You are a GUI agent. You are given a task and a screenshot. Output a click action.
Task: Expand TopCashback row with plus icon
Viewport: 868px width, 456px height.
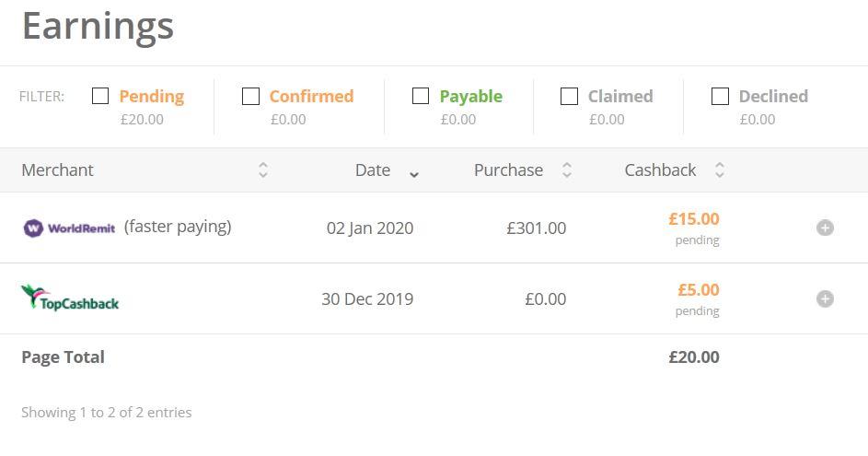[825, 298]
